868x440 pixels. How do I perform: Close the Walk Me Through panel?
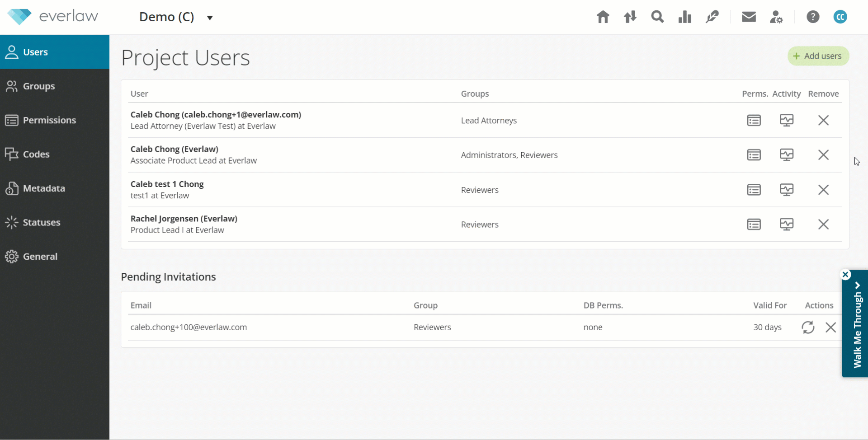point(845,275)
